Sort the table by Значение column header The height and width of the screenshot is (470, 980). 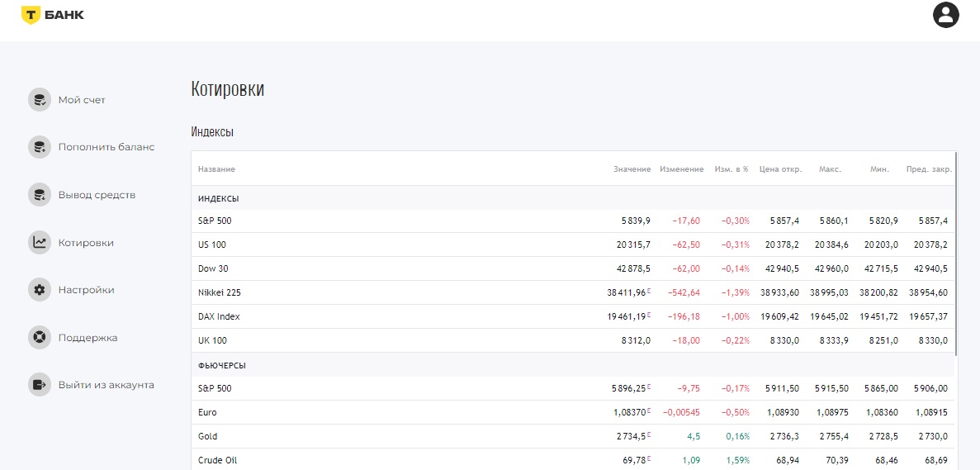pos(632,169)
